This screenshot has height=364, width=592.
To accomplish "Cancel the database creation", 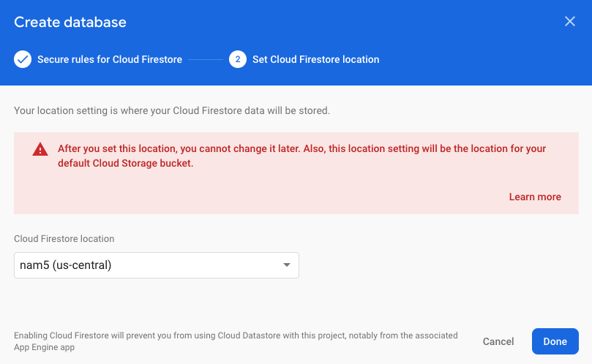I will point(498,341).
